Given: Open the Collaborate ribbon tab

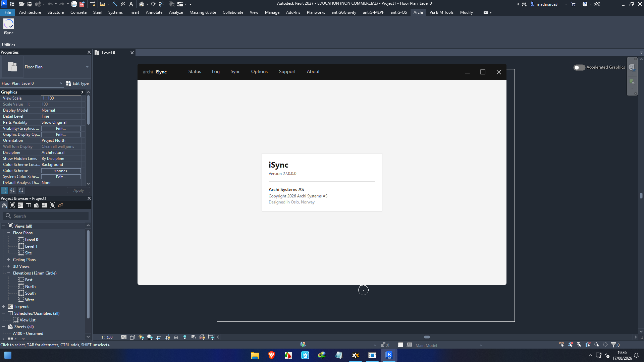Looking at the screenshot, I should pos(233,12).
